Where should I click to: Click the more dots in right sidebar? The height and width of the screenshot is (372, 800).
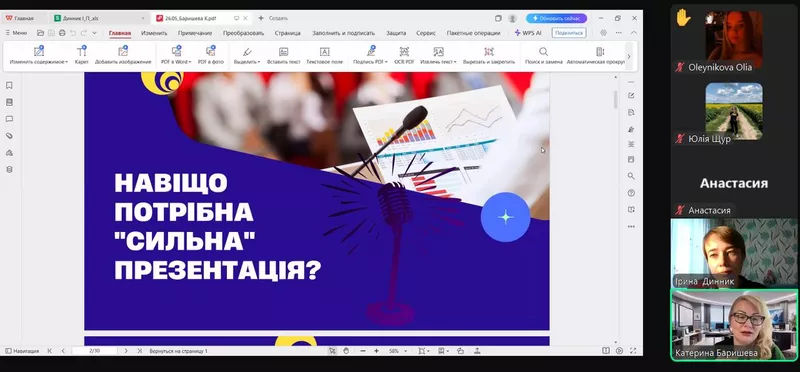click(x=631, y=226)
